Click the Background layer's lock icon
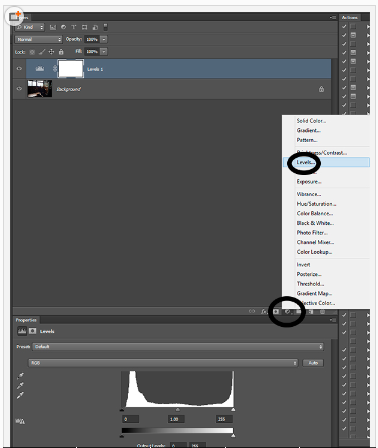Screen dimensions: 378x448 coord(321,89)
